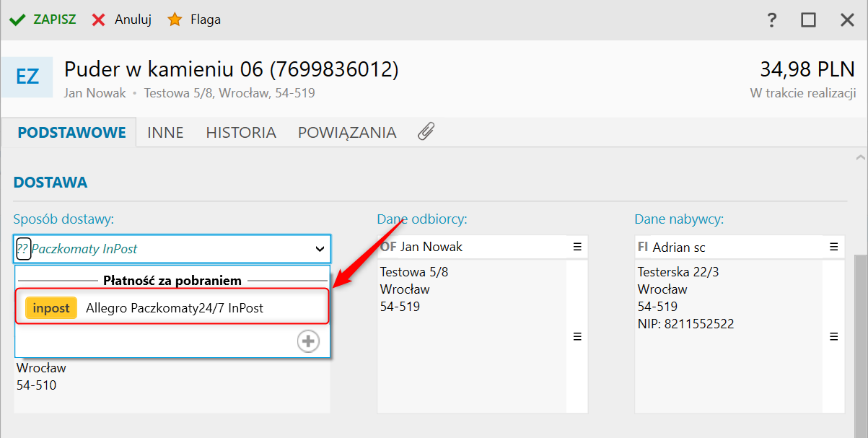Maximize the order window
868x438 pixels.
coord(808,20)
